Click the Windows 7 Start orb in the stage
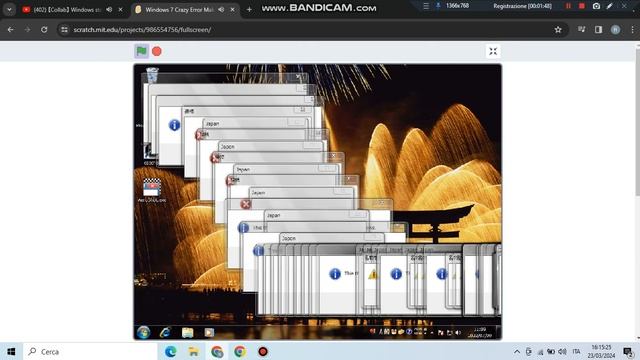The image size is (640, 360). 143,333
